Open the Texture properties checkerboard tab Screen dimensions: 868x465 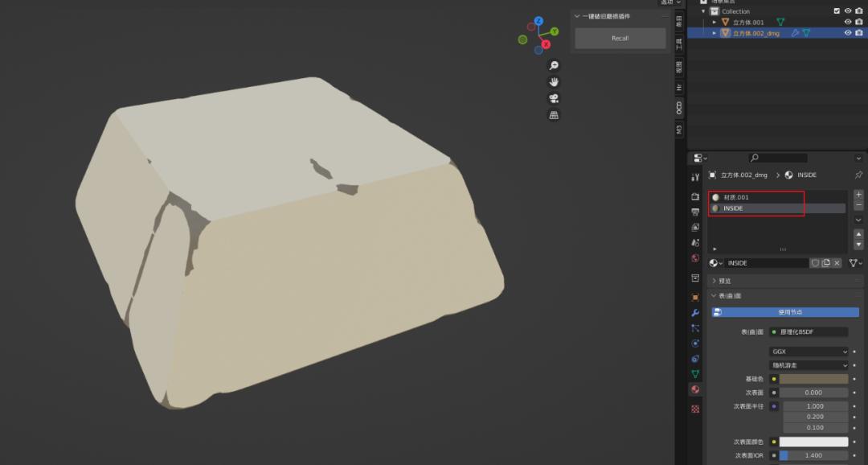(x=695, y=409)
